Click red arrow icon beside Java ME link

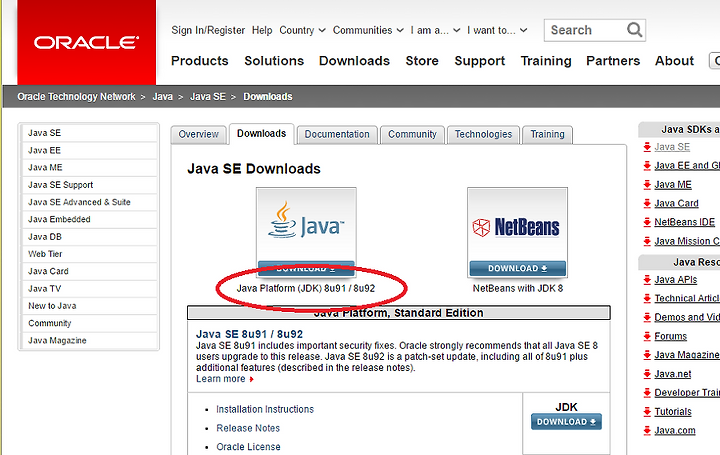(647, 185)
